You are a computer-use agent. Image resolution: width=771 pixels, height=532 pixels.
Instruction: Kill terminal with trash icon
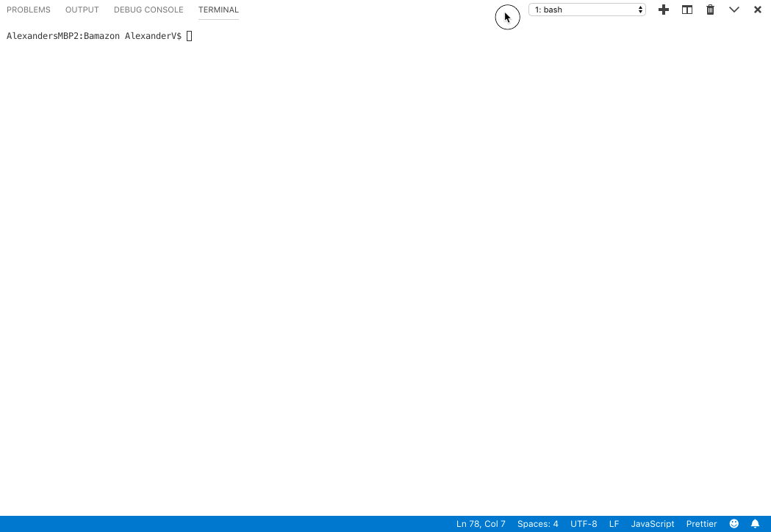tap(710, 10)
